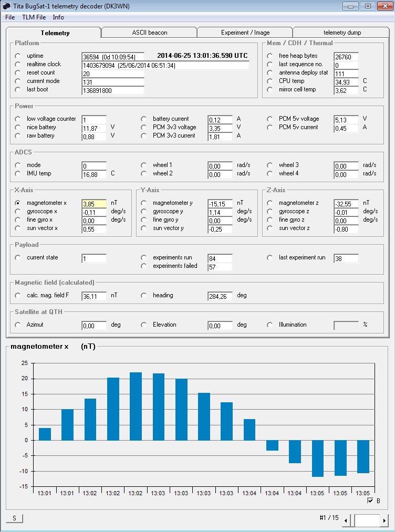Image resolution: width=395 pixels, height=532 pixels.
Task: Select the battery current radio button
Action: tap(144, 119)
